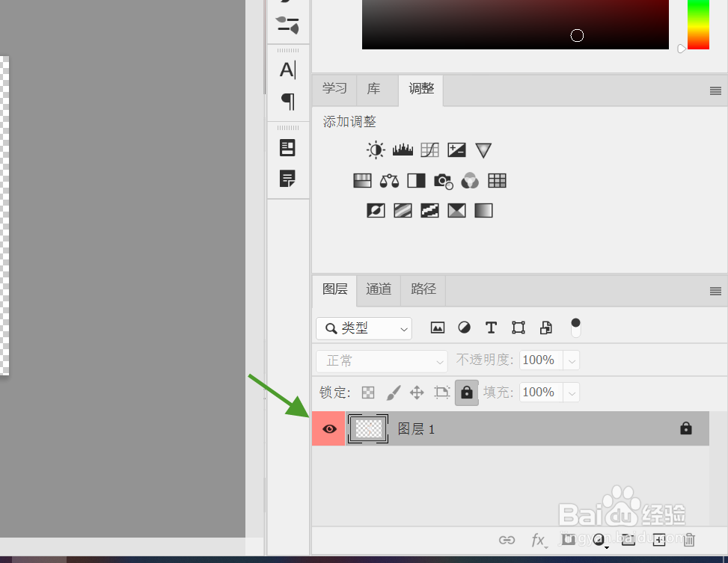Expand the 填充 fill slider arrow

tap(572, 393)
